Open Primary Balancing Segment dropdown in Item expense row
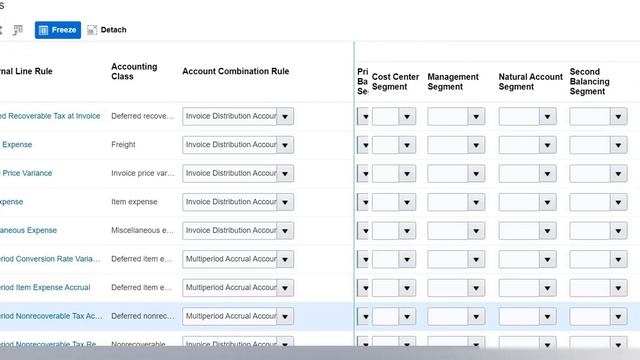Screen dimensions: 640x360 tap(364, 202)
